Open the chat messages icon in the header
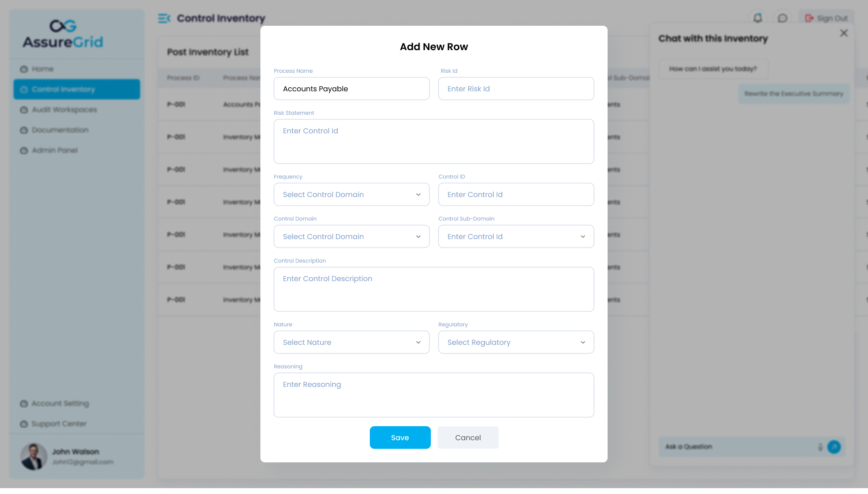This screenshot has height=494, width=868. (783, 17)
